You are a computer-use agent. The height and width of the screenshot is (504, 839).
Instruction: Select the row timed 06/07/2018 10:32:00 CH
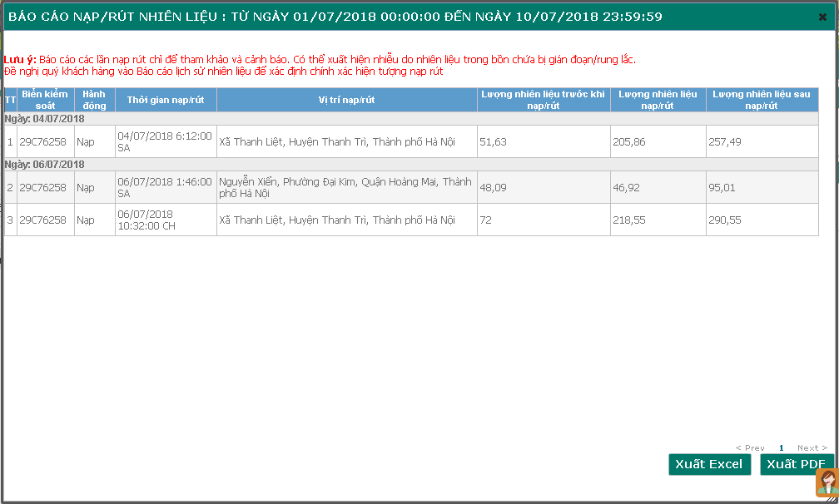tap(165, 220)
